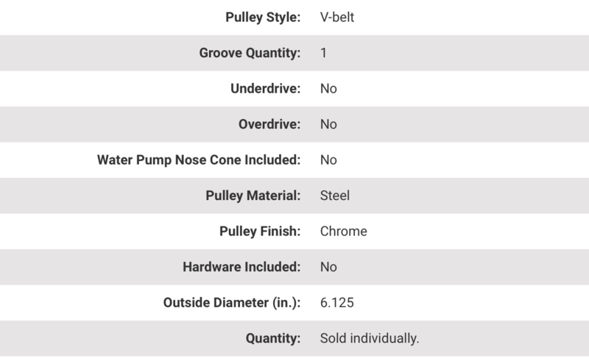
Task: Select the Pulley Finish label
Action: click(260, 231)
